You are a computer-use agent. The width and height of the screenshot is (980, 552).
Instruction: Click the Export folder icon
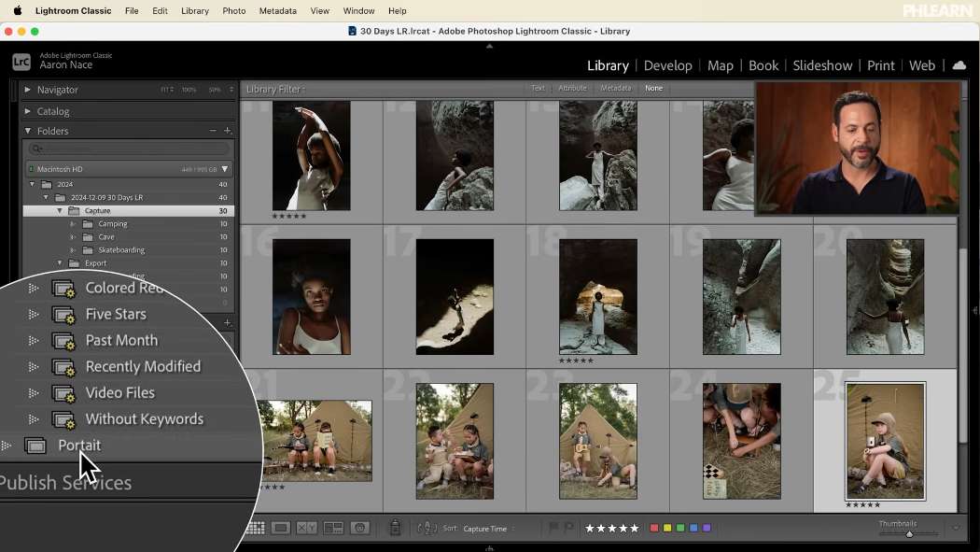coord(74,263)
